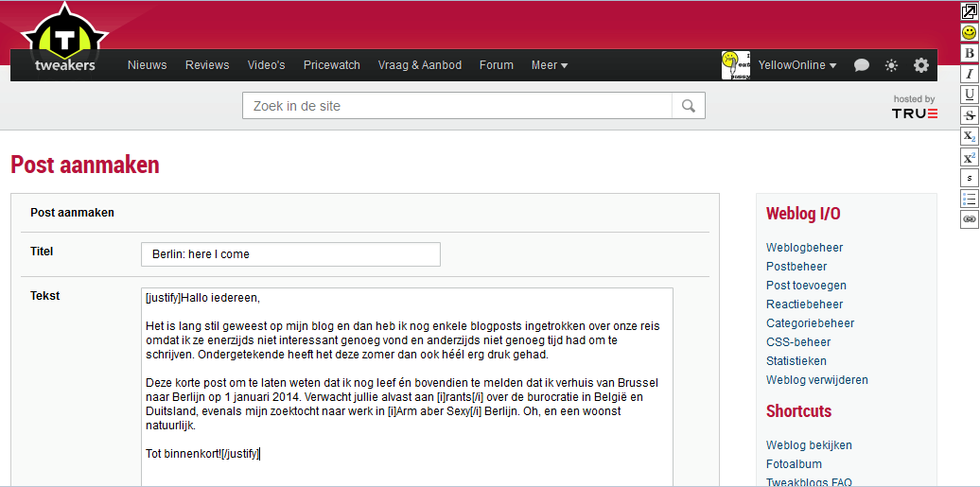Click the 'Post aanmaken' page heading

(85, 165)
